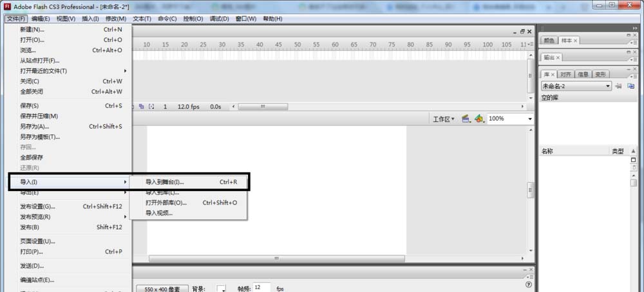Choose 导入到库 (Import to Library)
644x292 pixels.
pyautogui.click(x=189, y=192)
